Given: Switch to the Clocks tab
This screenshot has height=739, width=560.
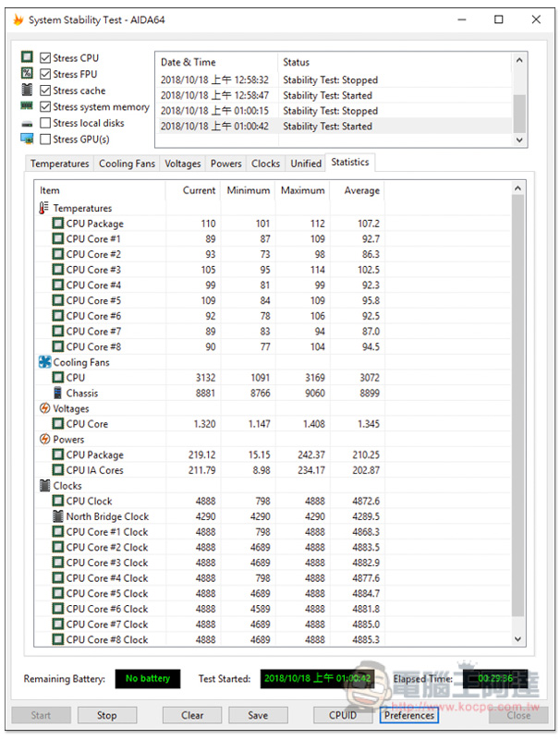Looking at the screenshot, I should click(x=265, y=164).
